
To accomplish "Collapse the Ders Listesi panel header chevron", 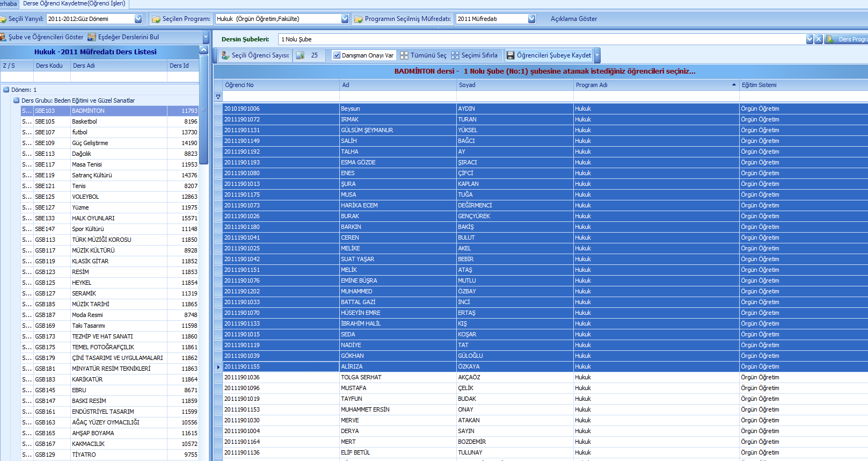I will coord(203,49).
